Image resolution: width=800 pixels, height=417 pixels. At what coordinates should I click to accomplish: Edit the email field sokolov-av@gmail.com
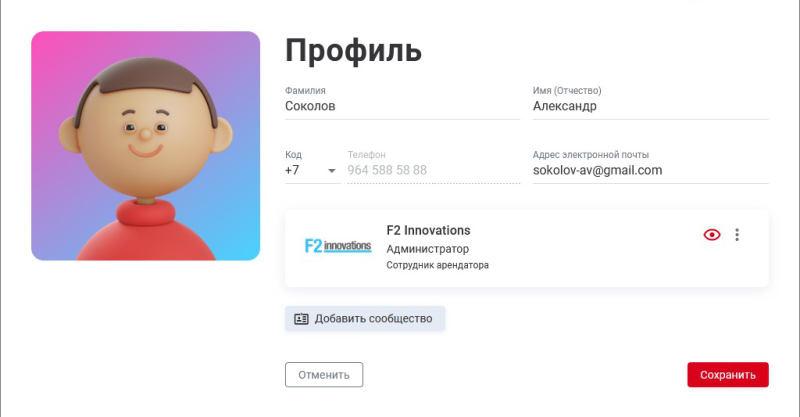click(x=650, y=171)
